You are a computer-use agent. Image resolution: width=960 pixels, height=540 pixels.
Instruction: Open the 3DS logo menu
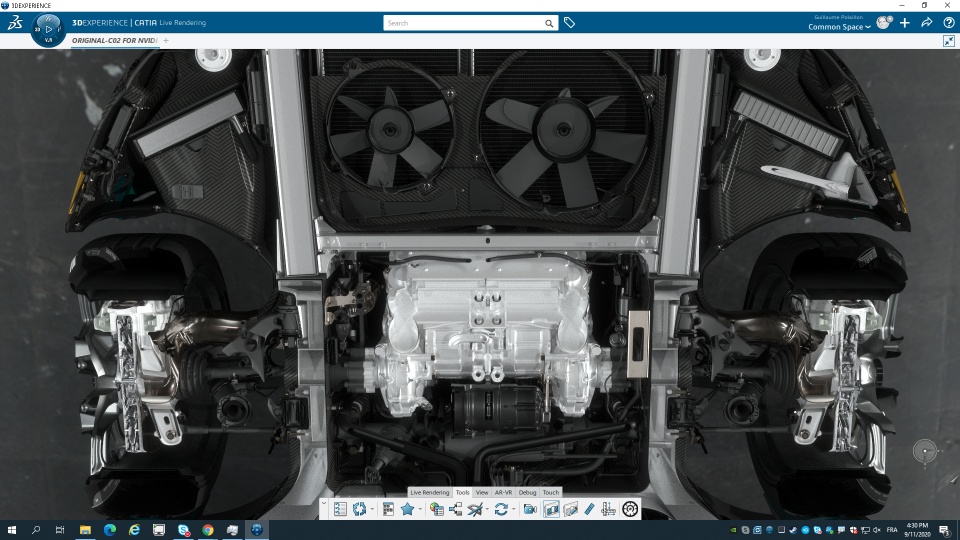(15, 23)
